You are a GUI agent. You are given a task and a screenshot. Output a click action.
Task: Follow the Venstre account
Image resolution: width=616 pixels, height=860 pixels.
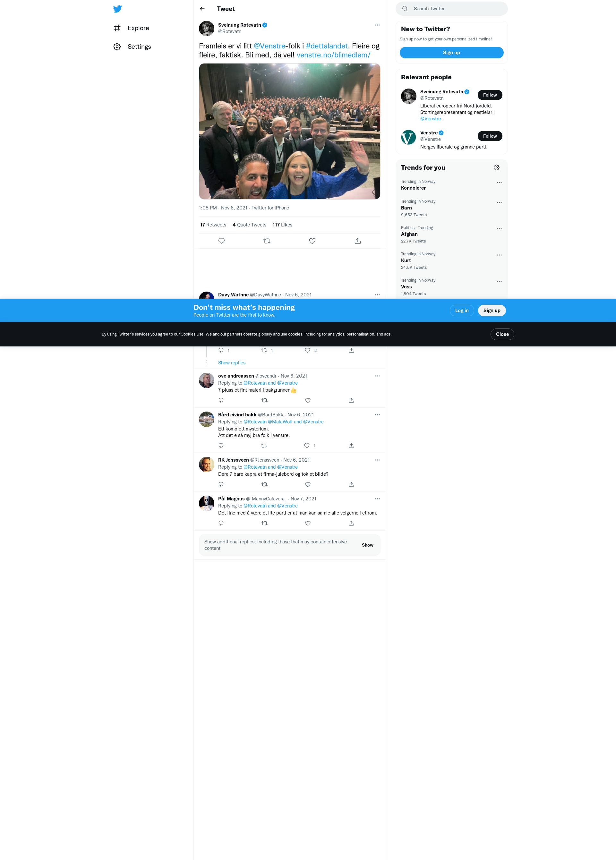click(x=490, y=136)
